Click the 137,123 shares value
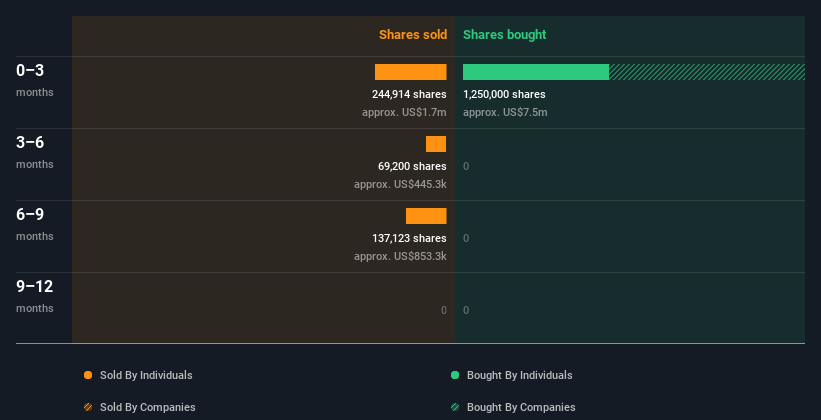821x420 pixels. click(x=409, y=238)
